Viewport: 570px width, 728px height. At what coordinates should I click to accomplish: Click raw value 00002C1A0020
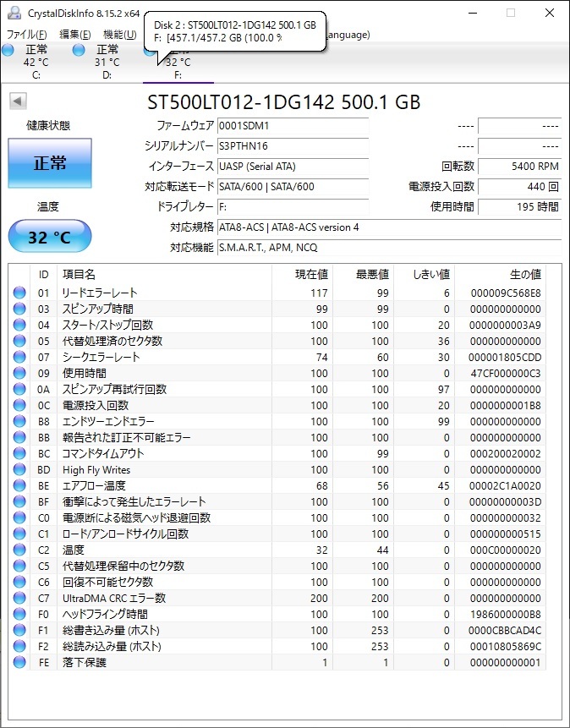pyautogui.click(x=506, y=485)
